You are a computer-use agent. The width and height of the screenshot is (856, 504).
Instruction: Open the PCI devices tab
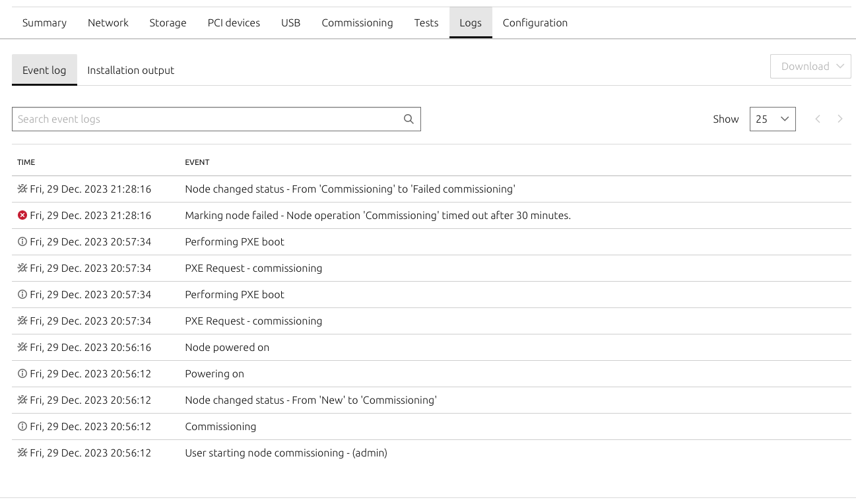(x=234, y=22)
